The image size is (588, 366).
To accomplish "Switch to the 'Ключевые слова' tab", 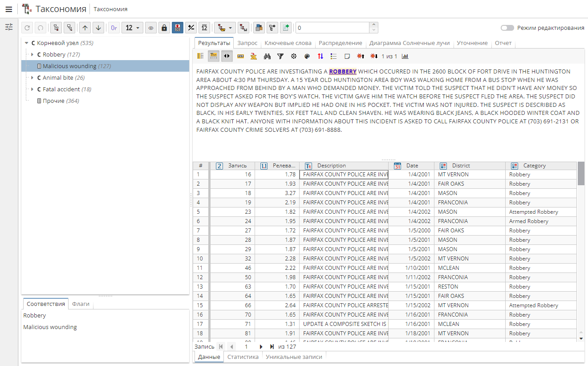I will (288, 43).
